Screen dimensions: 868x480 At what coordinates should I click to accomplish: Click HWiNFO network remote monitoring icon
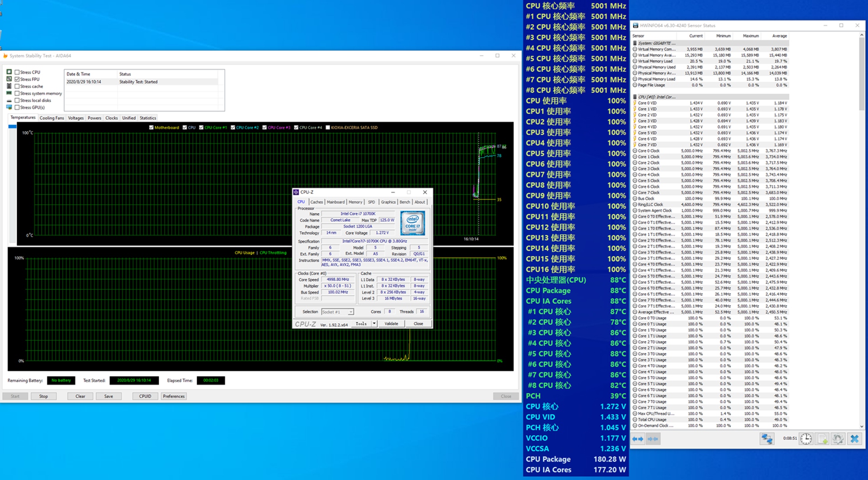coord(767,439)
